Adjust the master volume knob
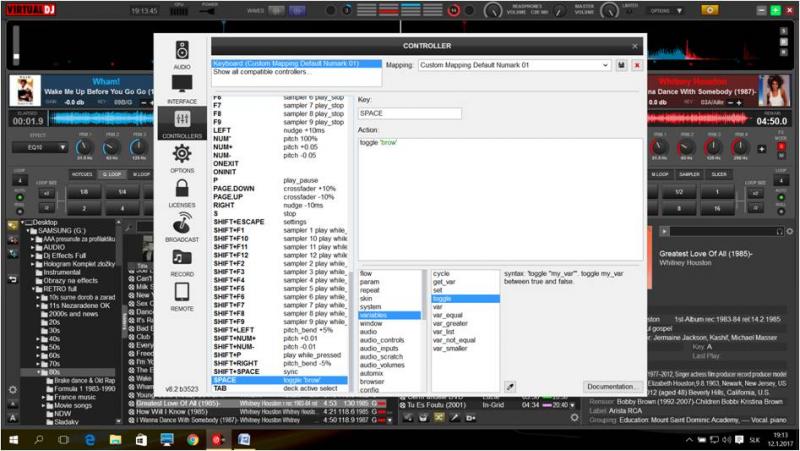Screen dimensions: 800x451 pos(609,10)
